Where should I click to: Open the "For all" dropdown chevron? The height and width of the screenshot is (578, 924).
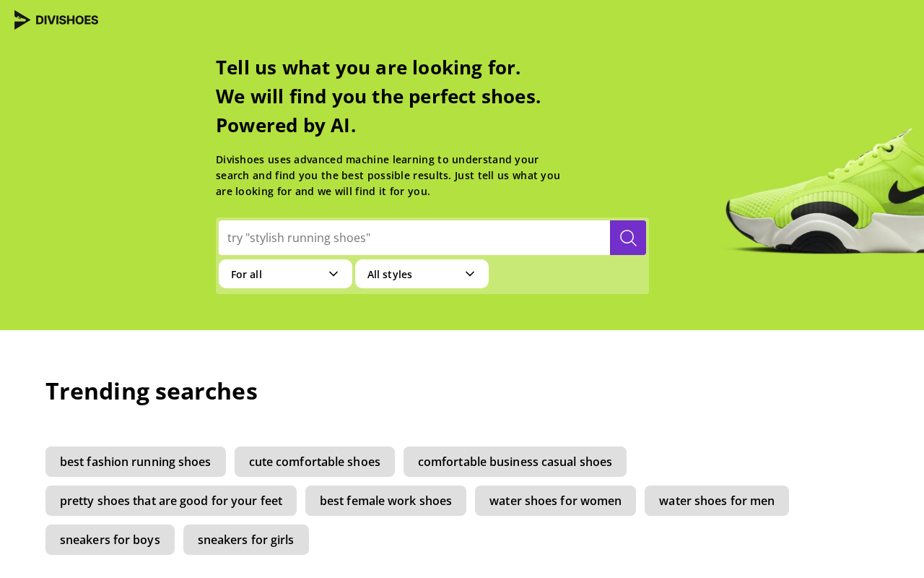point(334,274)
